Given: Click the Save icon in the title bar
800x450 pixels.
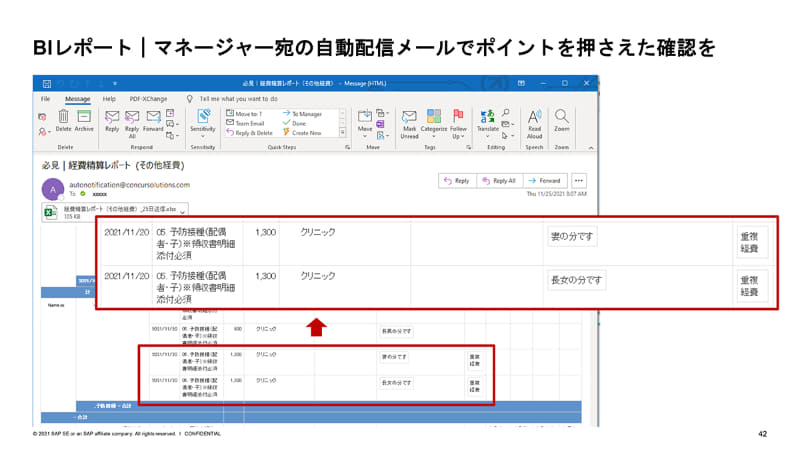Looking at the screenshot, I should pos(46,83).
